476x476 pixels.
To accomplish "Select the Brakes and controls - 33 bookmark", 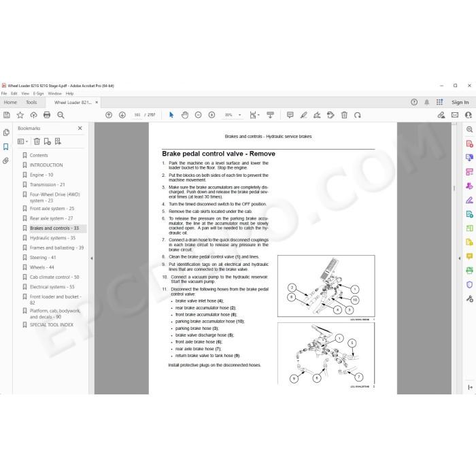I will 54,228.
